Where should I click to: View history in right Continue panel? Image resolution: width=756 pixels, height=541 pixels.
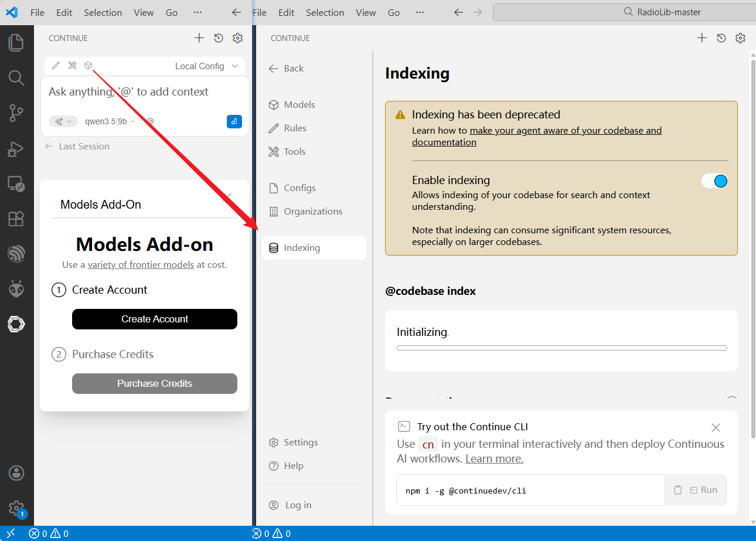click(x=721, y=38)
